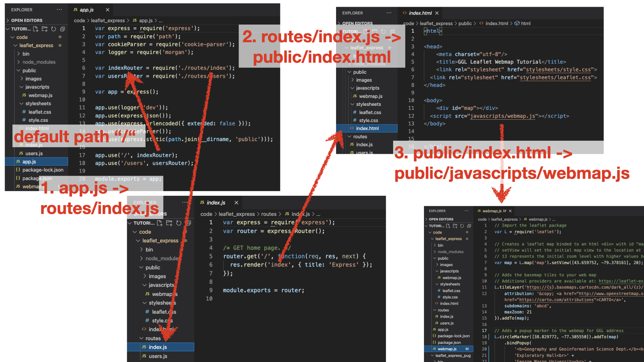Click Collapse Folders icon in app.js window explorer
Image resolution: width=644 pixels, height=362 pixels.
[62, 29]
